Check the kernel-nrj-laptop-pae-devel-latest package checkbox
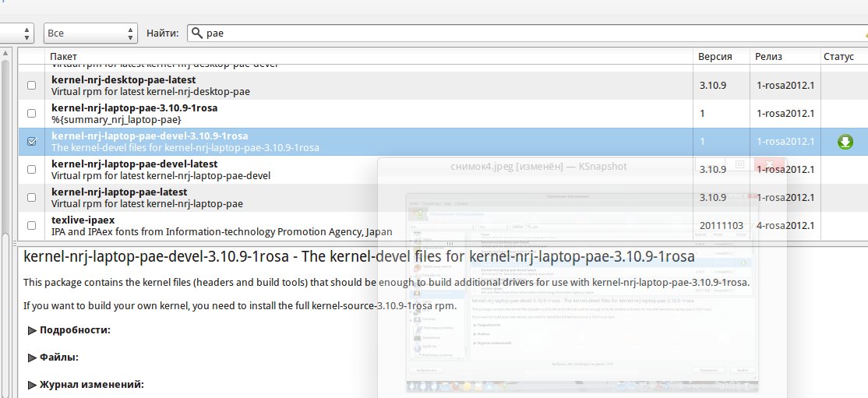Screen dimensions: 868x398 click(31, 170)
